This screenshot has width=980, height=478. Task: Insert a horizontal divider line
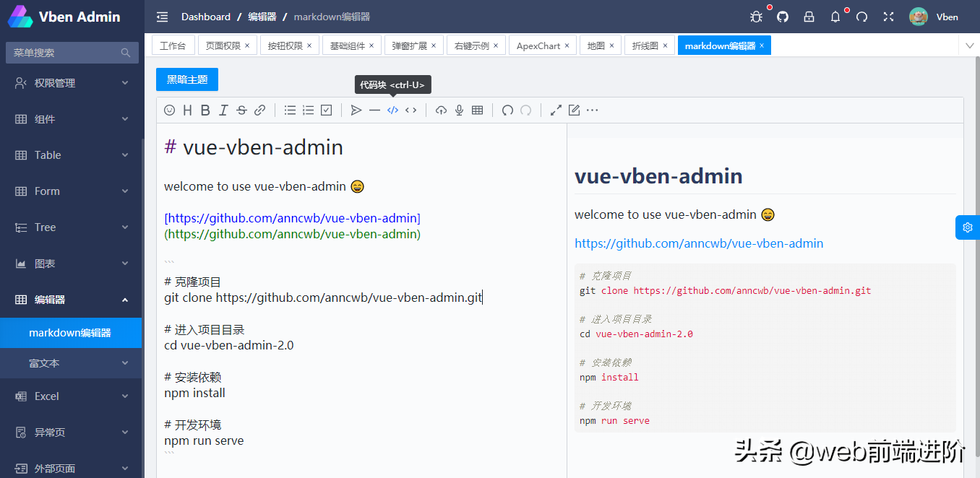(374, 110)
